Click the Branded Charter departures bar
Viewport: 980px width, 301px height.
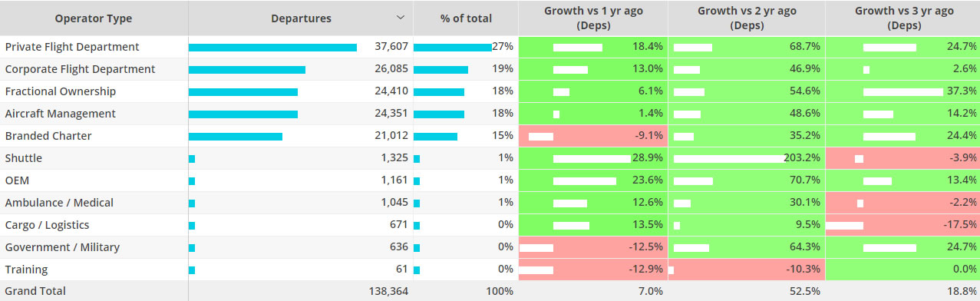pos(236,137)
